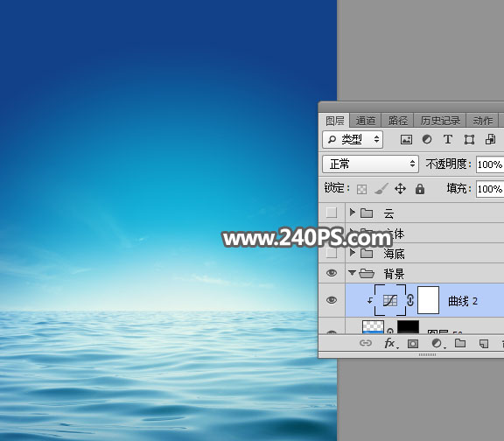Screen dimensions: 504x441
Task: Add a layer mask button
Action: [x=413, y=344]
